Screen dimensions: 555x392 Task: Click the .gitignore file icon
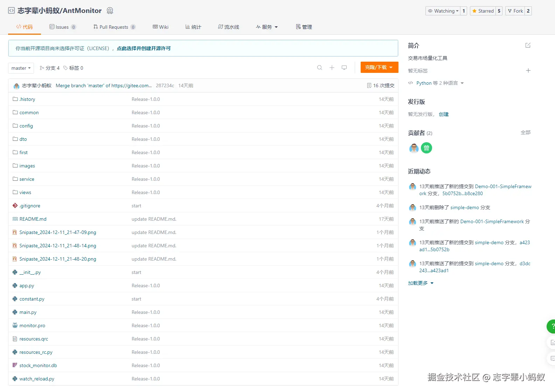tap(15, 206)
